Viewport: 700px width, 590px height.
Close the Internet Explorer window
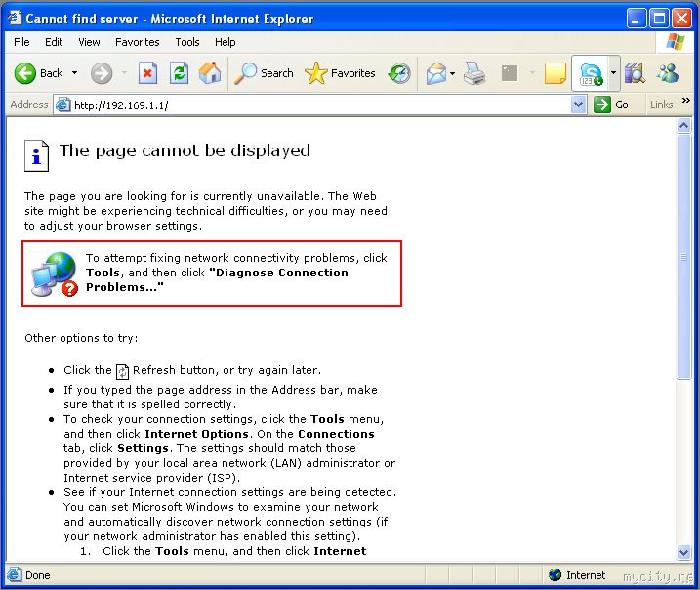tap(682, 19)
